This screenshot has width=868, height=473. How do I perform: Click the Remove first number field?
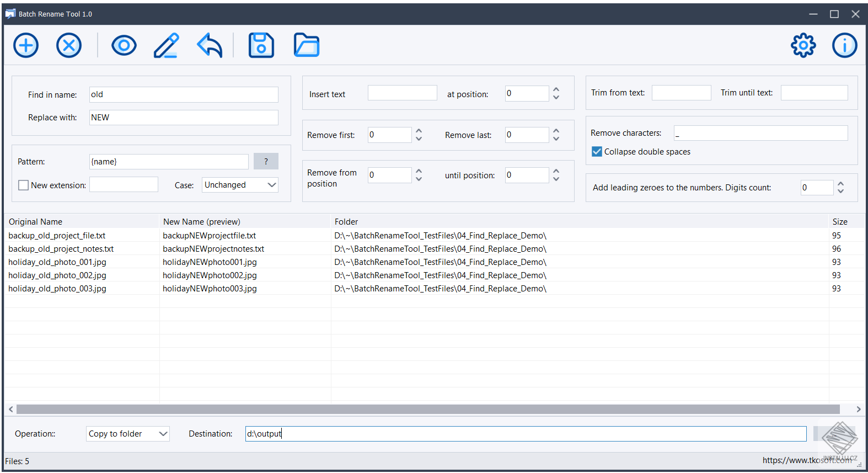[x=389, y=135]
